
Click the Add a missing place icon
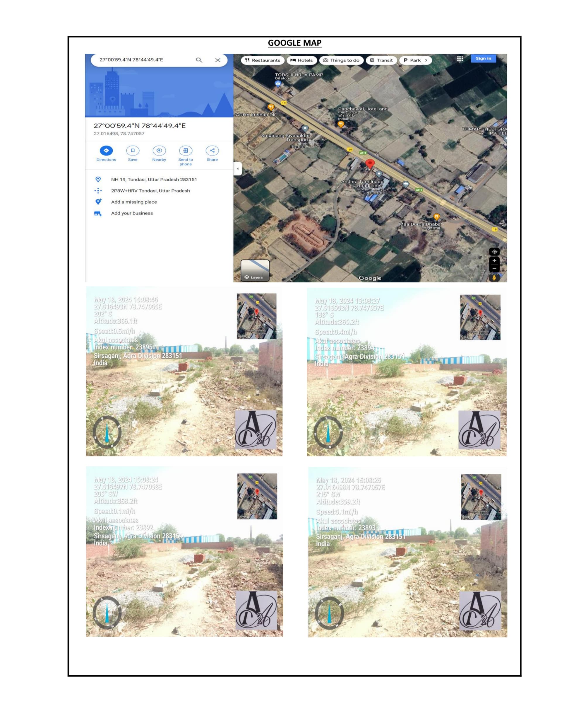(x=98, y=202)
